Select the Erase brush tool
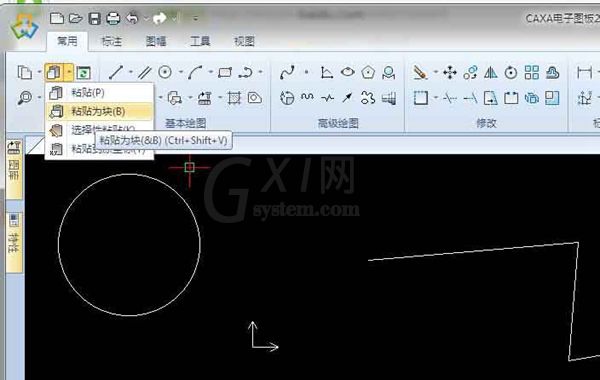Image resolution: width=600 pixels, height=380 pixels. pyautogui.click(x=420, y=72)
